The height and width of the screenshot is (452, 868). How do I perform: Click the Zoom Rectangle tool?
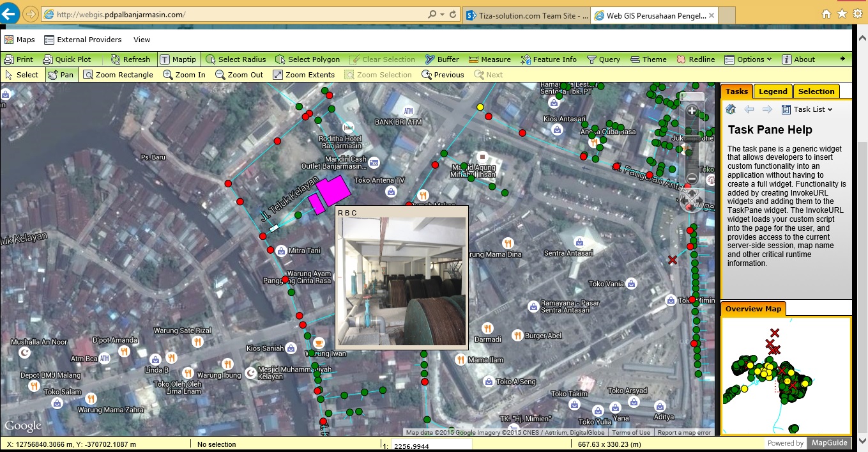pyautogui.click(x=118, y=75)
